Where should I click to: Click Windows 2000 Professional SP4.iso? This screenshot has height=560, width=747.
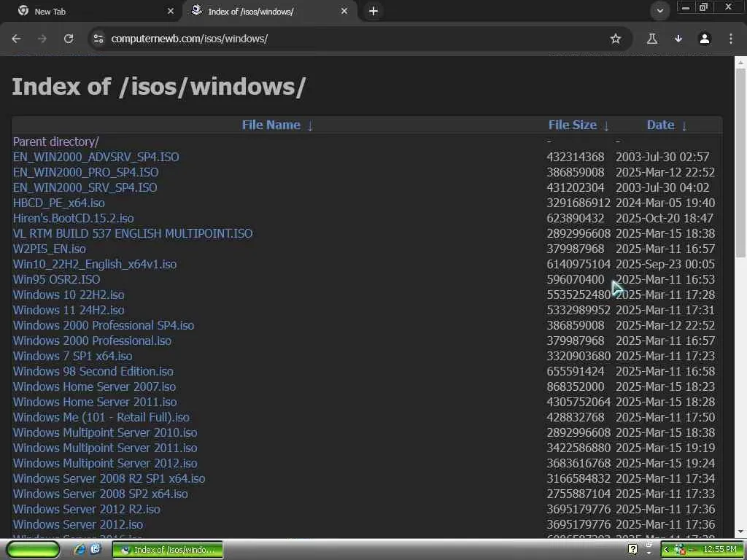[x=104, y=325]
